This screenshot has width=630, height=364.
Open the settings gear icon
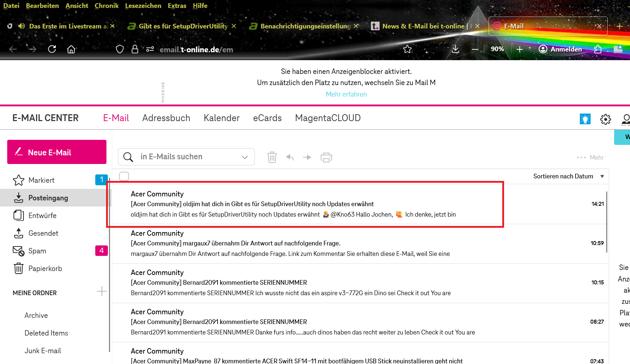pyautogui.click(x=605, y=119)
